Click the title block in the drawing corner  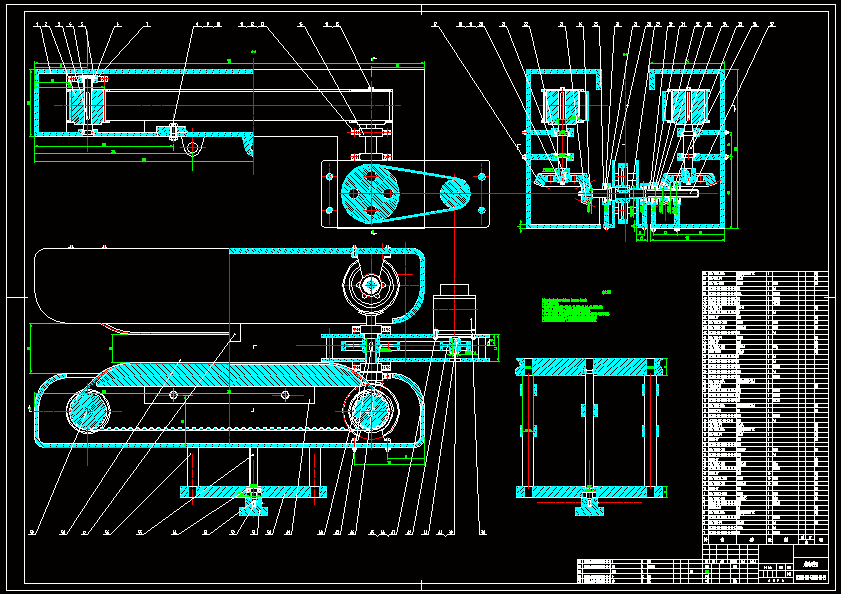click(x=765, y=564)
